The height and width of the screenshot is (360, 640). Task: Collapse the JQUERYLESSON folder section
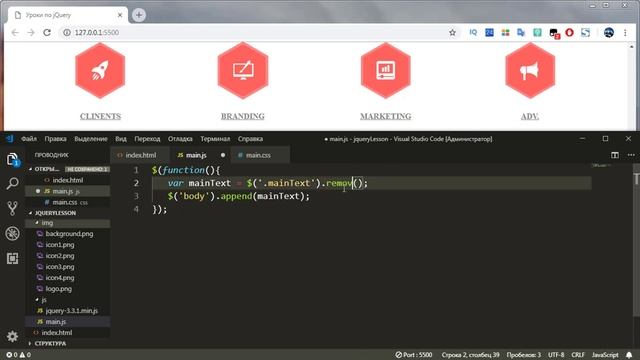pyautogui.click(x=30, y=213)
